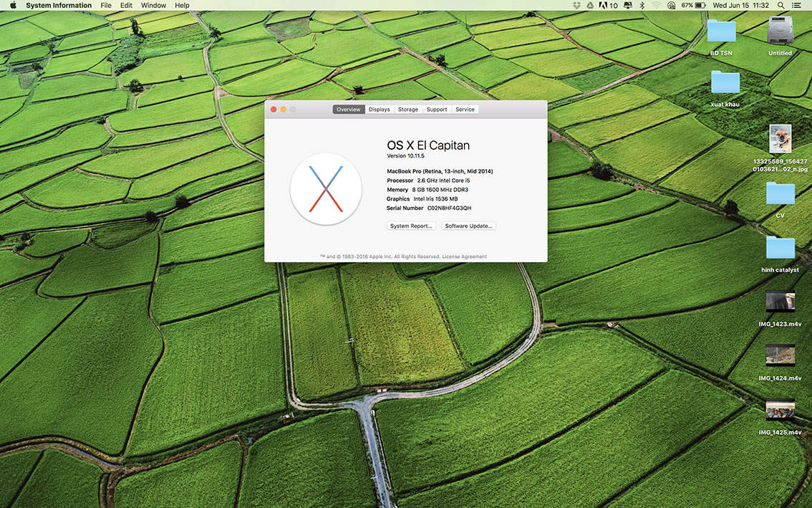Click the Bluetooth status icon

pos(642,5)
